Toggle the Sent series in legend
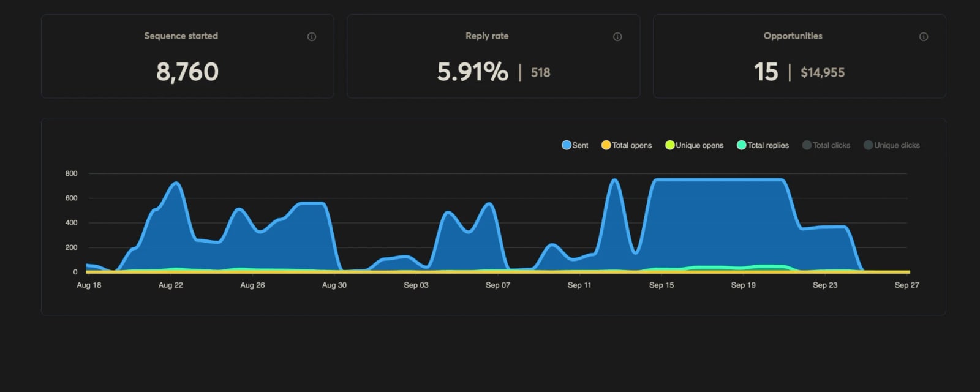Viewport: 980px width, 392px height. tap(575, 145)
